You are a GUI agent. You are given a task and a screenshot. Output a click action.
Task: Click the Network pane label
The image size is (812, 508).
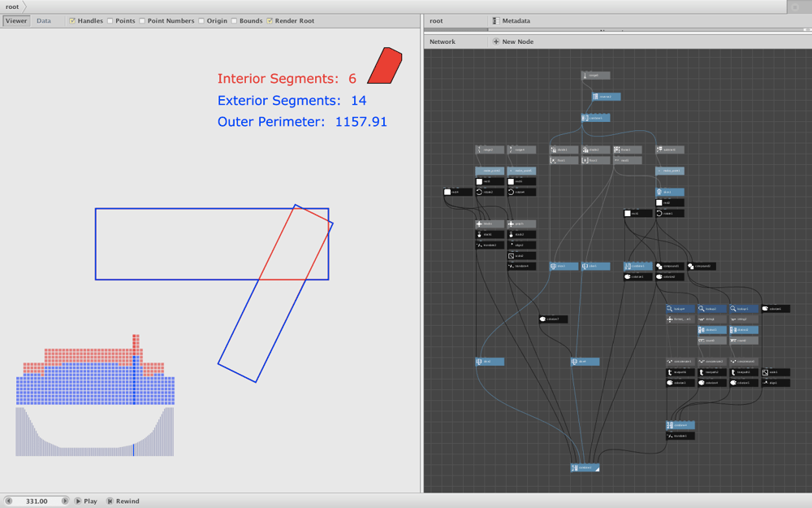click(x=443, y=41)
